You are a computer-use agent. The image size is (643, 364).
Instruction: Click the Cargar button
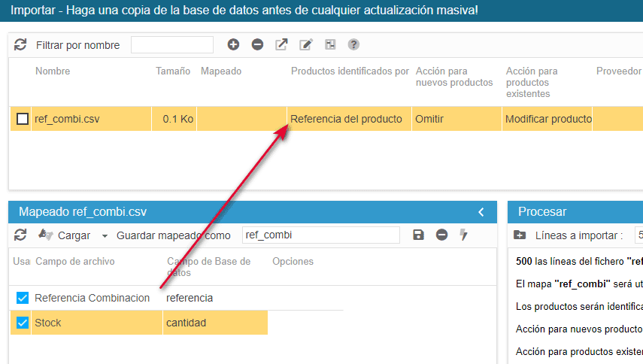[73, 235]
